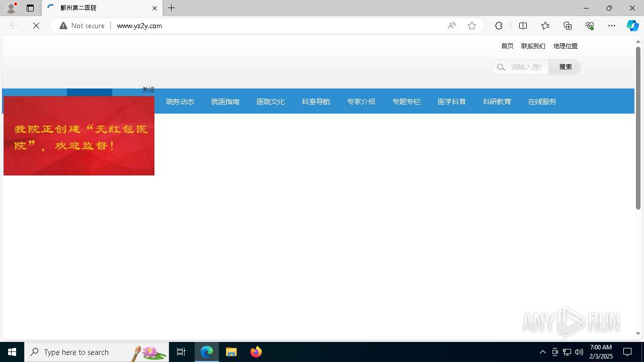Open the Copilot sidebar

(x=632, y=26)
